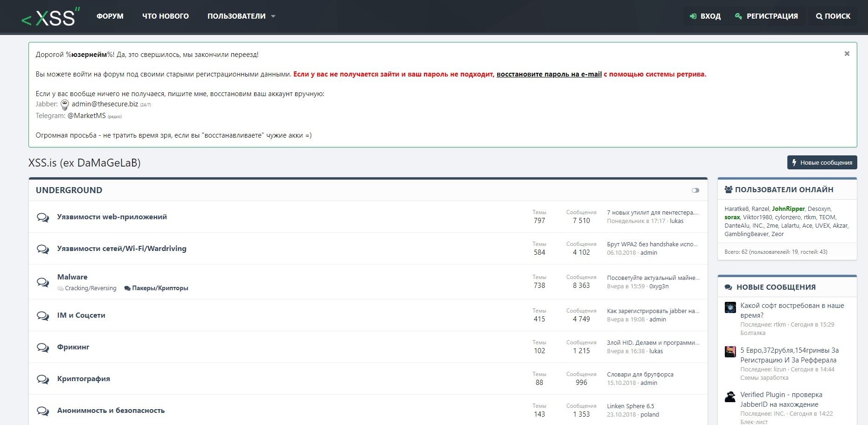
Task: Expand the Пользователи dropdown arrow
Action: [273, 16]
